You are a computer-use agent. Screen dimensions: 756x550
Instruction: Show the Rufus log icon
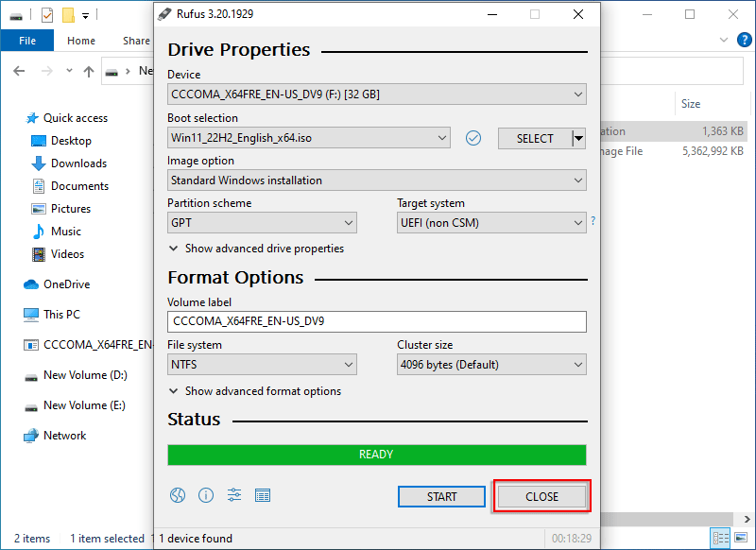point(263,495)
